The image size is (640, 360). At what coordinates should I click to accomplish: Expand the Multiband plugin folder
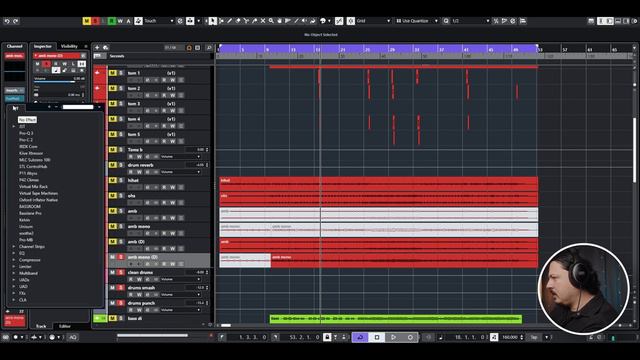pyautogui.click(x=14, y=273)
